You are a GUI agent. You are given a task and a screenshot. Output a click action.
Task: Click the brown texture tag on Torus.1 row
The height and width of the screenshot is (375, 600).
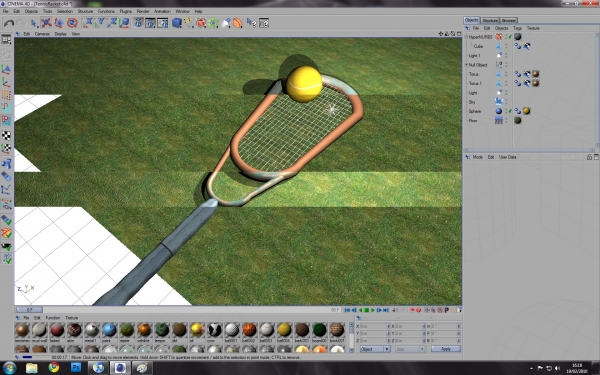(x=536, y=83)
